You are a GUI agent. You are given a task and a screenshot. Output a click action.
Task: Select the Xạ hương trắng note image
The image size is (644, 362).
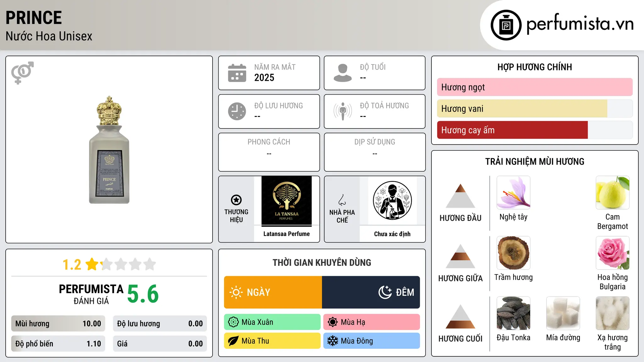[613, 313]
